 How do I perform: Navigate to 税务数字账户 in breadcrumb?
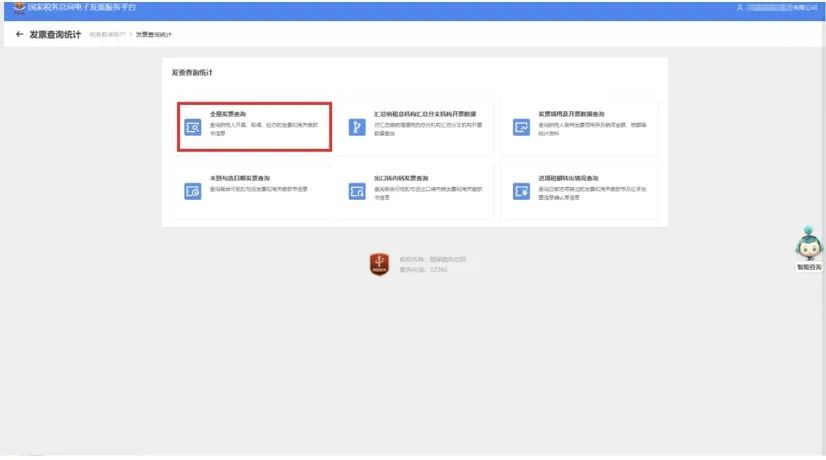[107, 36]
